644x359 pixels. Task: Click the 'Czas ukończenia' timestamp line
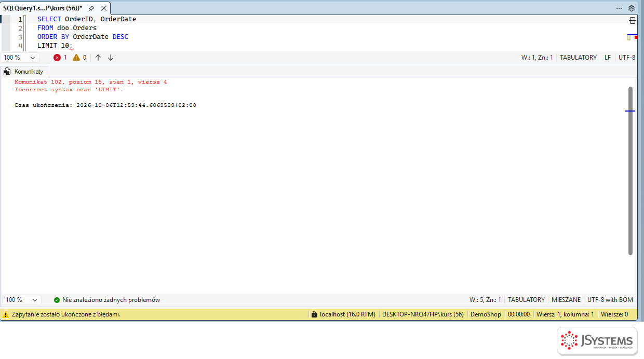(105, 105)
